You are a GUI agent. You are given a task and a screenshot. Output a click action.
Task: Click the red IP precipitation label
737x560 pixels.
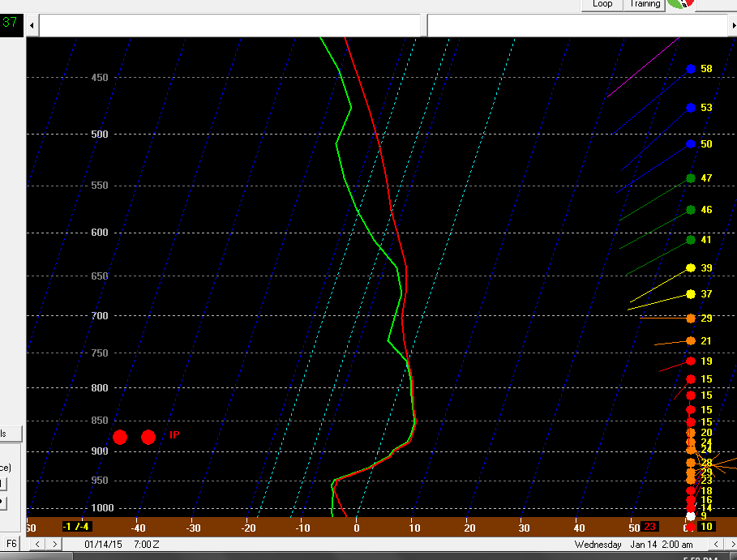click(174, 435)
